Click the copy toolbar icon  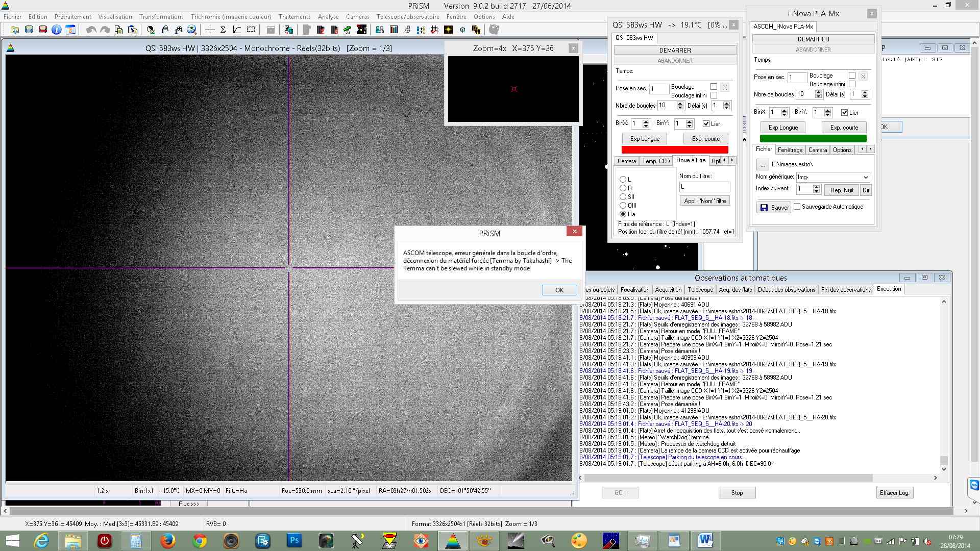[x=118, y=30]
